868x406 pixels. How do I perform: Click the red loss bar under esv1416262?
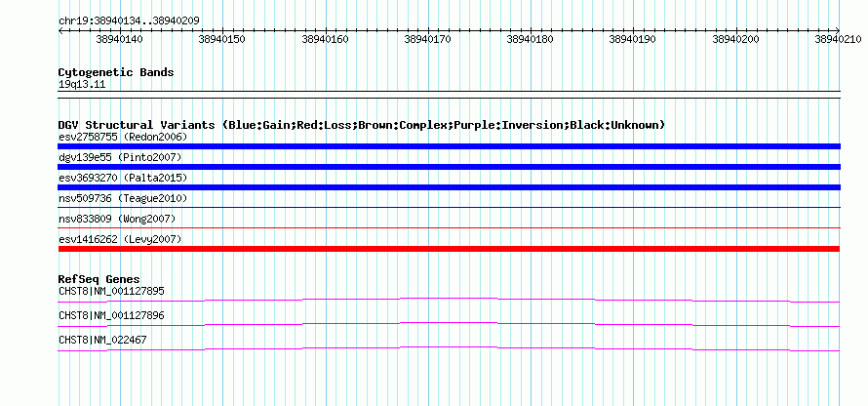coord(449,249)
